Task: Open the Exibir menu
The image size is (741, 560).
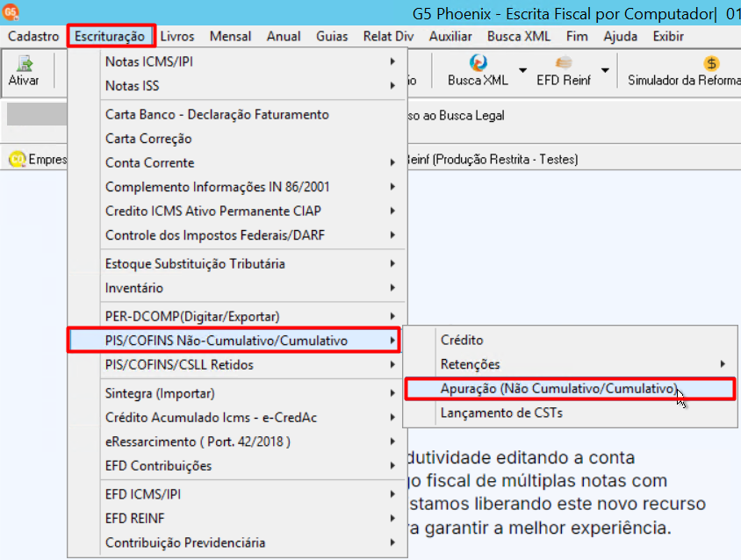Action: point(668,36)
